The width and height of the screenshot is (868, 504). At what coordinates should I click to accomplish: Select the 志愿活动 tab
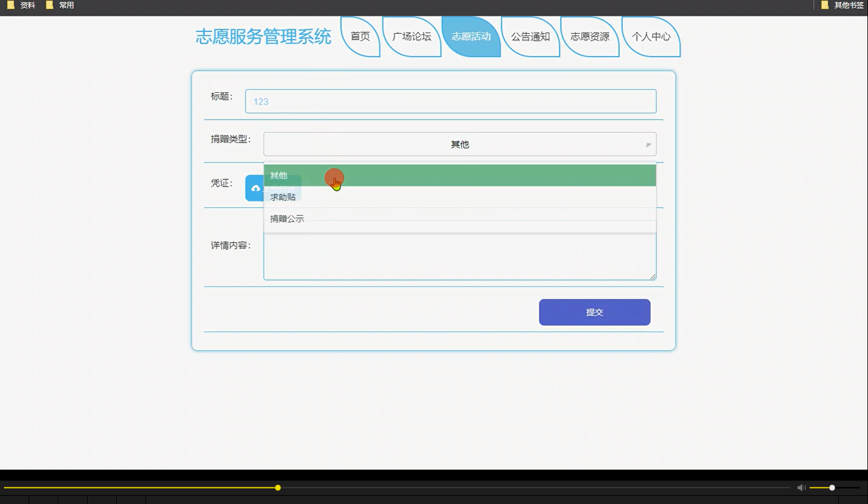[x=471, y=36]
